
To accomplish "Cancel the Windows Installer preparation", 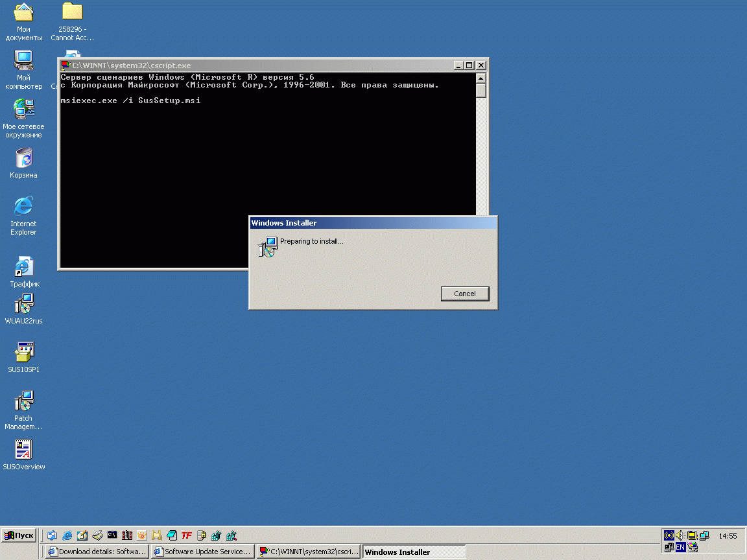I will coord(464,294).
